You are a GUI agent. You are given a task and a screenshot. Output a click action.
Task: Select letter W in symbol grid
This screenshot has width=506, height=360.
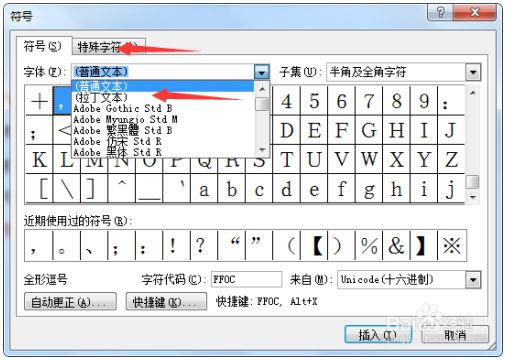(369, 159)
